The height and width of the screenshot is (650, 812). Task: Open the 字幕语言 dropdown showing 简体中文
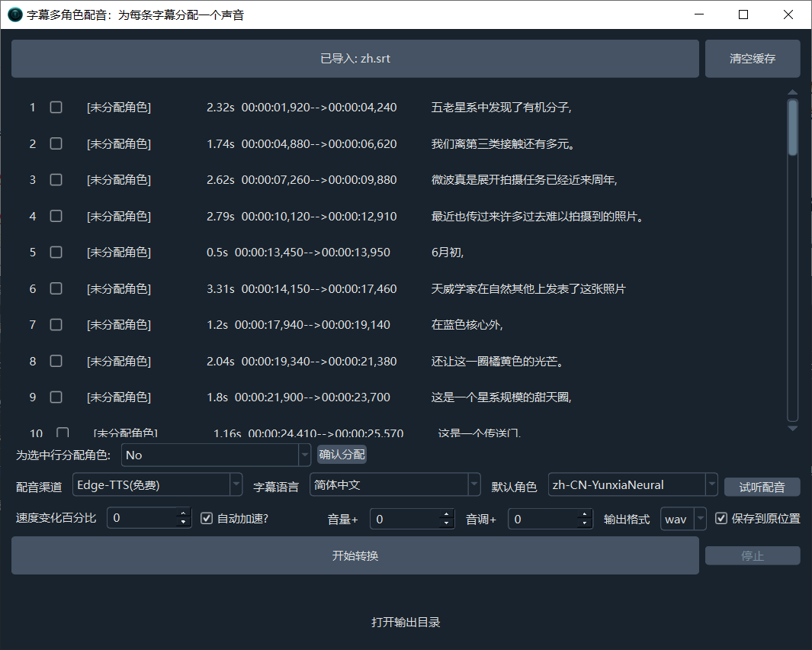tap(473, 484)
